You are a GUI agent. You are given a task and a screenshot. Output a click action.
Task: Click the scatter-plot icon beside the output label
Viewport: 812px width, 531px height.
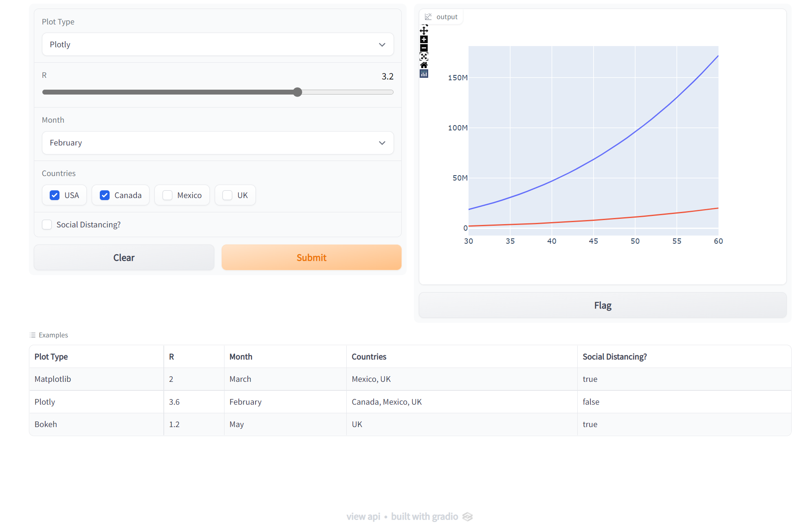coord(428,16)
